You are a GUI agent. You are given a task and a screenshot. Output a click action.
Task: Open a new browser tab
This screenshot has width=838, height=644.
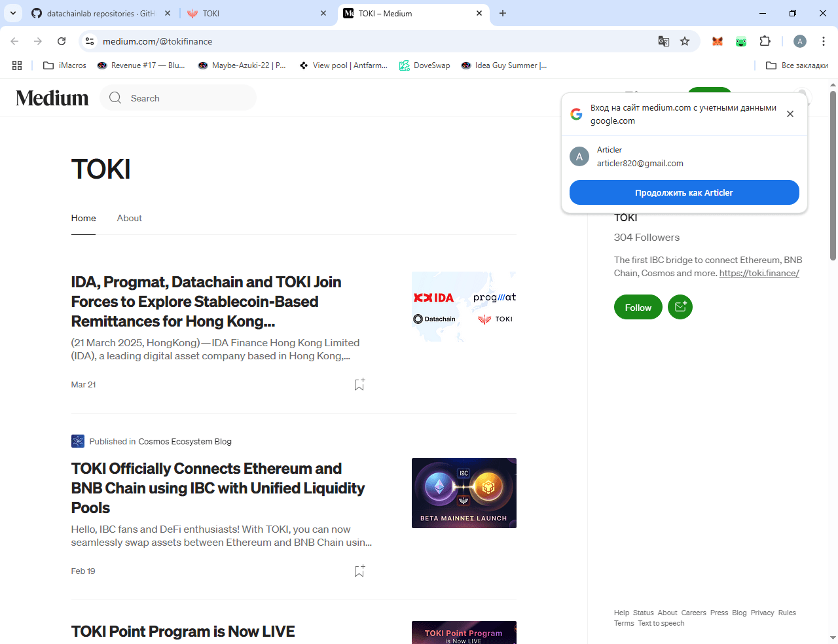tap(503, 13)
